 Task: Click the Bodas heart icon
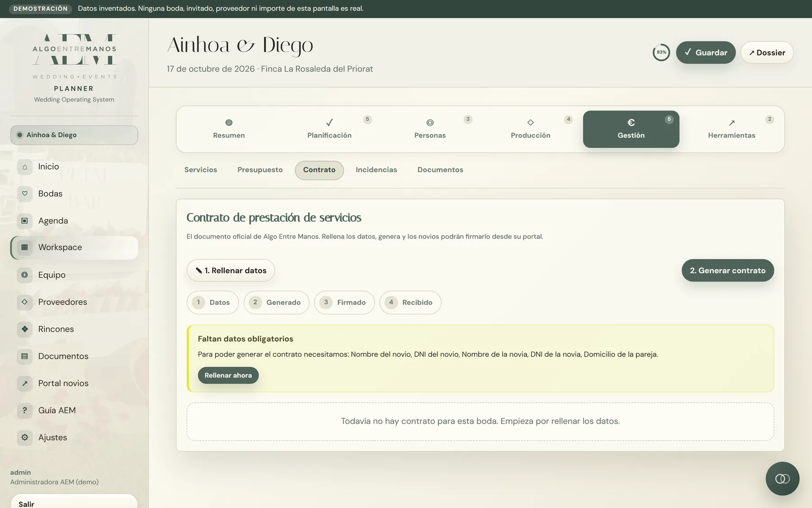25,194
